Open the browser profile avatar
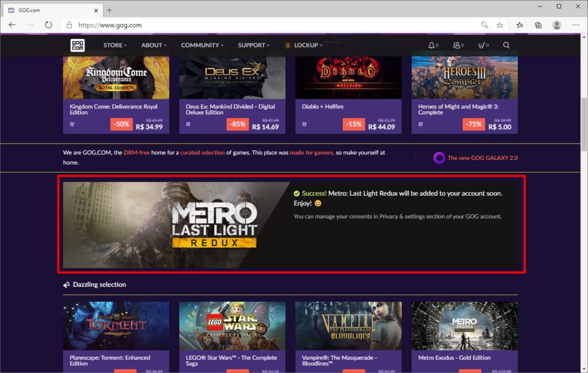This screenshot has width=588, height=373. click(x=557, y=25)
